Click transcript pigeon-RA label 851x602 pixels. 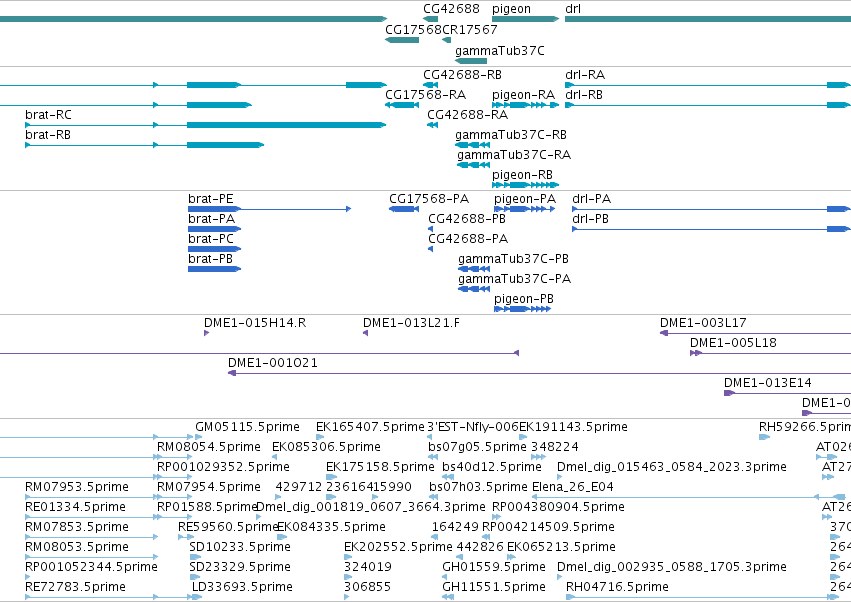click(x=523, y=94)
